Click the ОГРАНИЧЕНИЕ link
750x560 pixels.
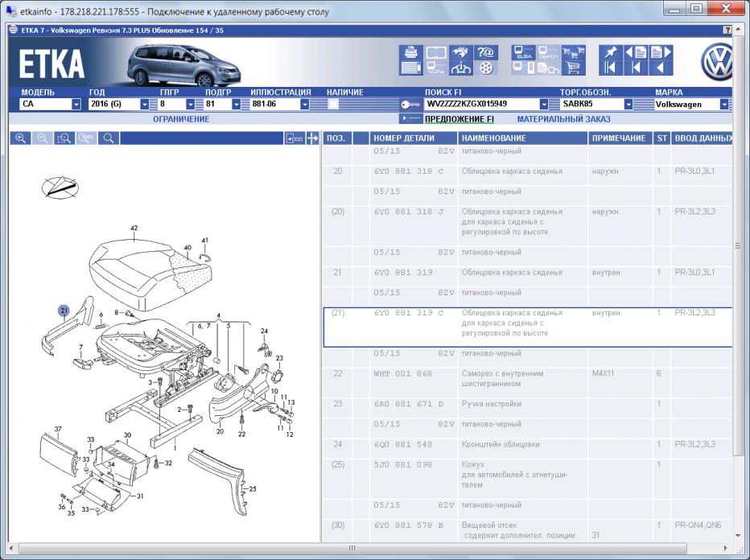click(x=181, y=119)
